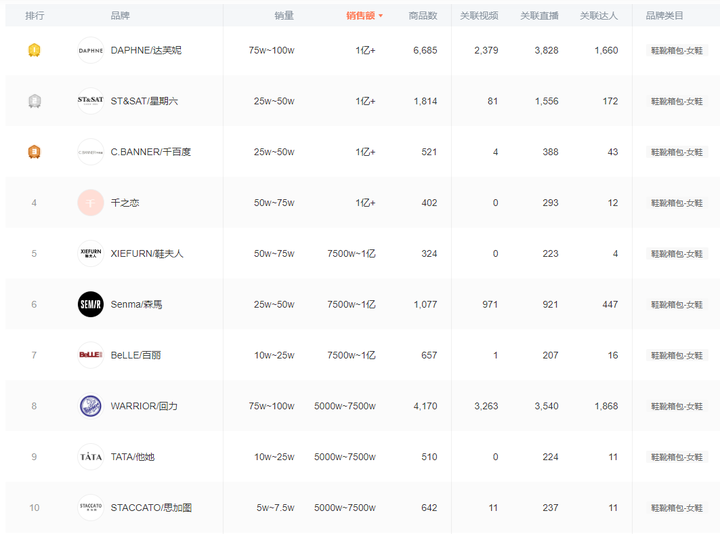Select the DAPHNE related livestreams 3,828

point(546,51)
